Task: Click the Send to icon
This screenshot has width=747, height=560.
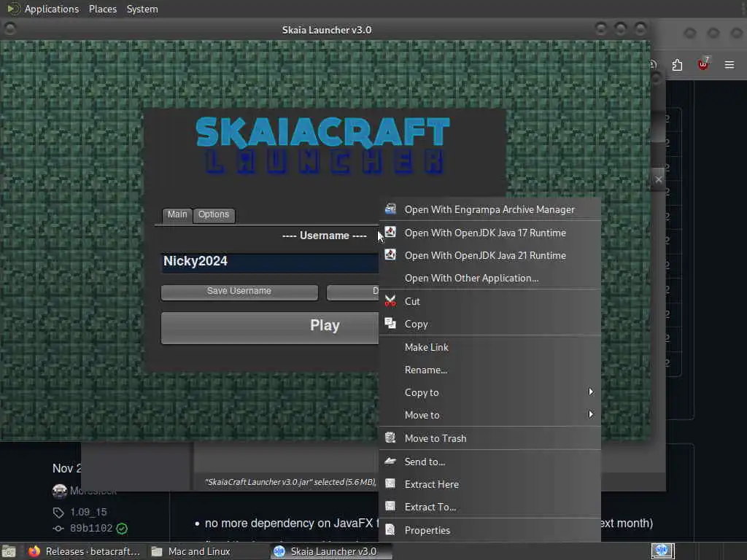Action: coord(390,461)
